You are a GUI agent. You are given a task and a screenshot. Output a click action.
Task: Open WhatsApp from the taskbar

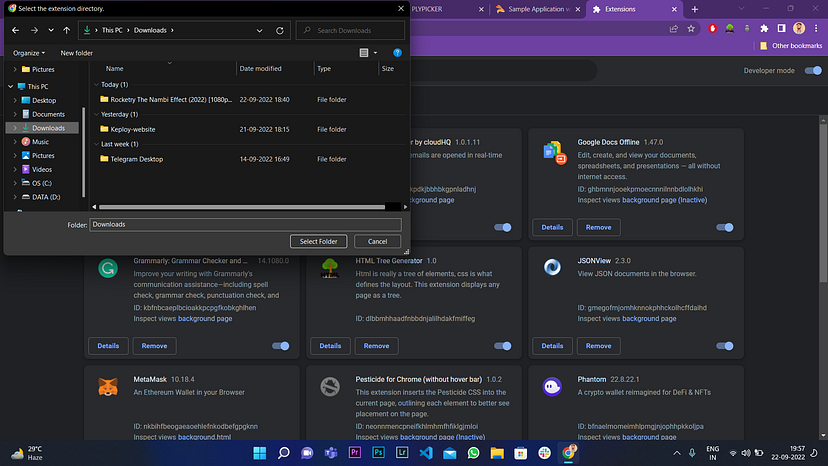coord(474,453)
